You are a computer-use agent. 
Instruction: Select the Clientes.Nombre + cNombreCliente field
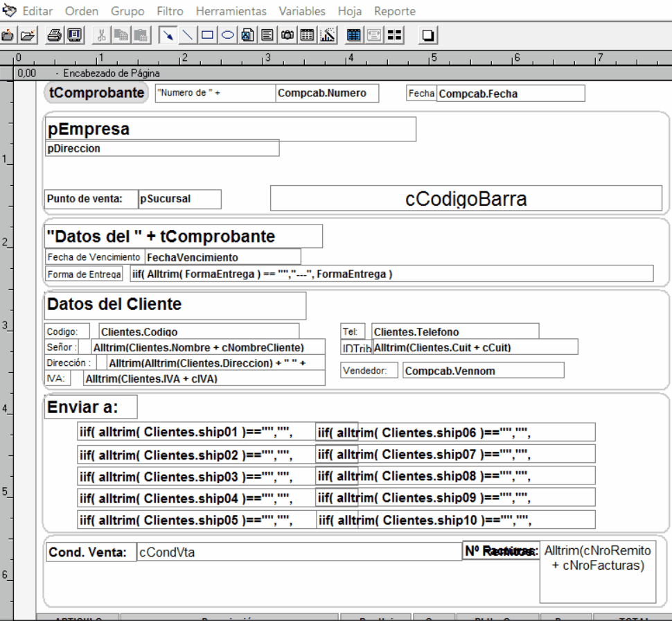208,347
